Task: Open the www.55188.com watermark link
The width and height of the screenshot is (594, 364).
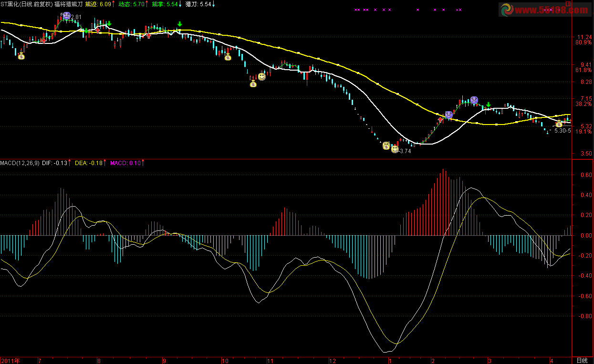Action: tap(543, 10)
